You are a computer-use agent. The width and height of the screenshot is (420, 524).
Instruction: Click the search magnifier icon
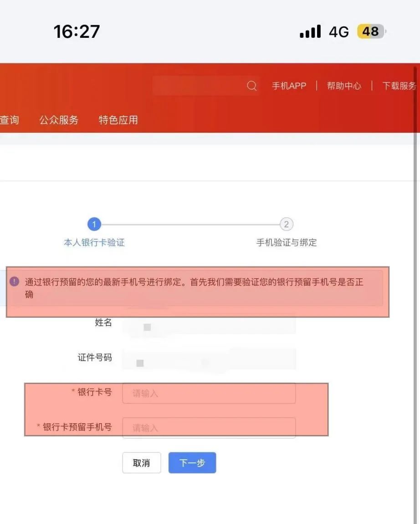click(251, 86)
